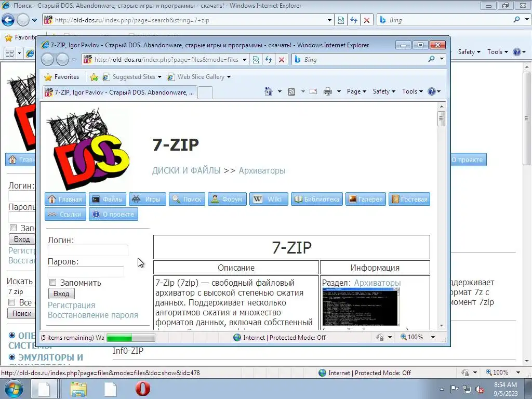This screenshot has height=399, width=532.
Task: Click Favorites button in front window
Action: tap(62, 77)
